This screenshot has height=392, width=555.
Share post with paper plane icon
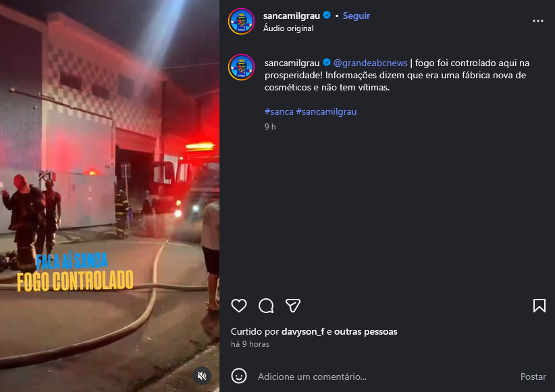click(293, 306)
